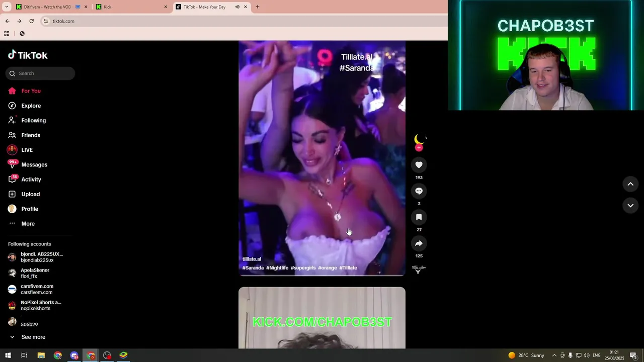
Task: Click the TikTok logo
Action: coord(28,55)
